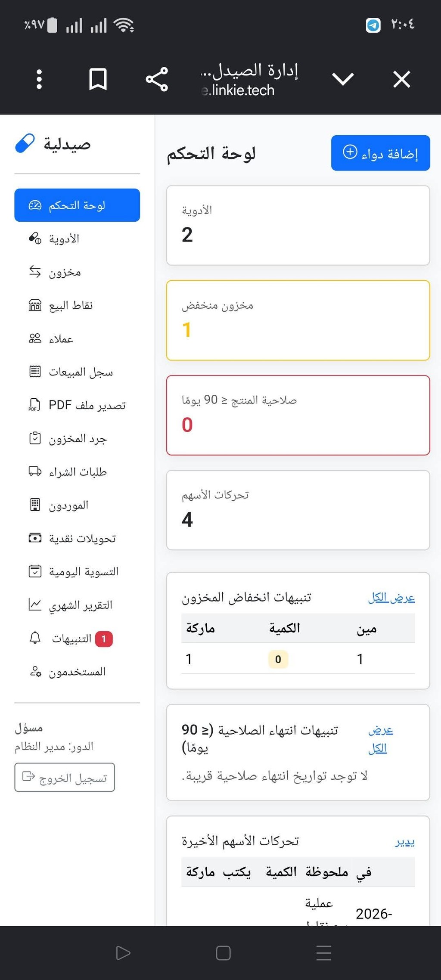Screen dimensions: 441x980
Task: Click the نقاط البيع store icon
Action: coord(35,305)
